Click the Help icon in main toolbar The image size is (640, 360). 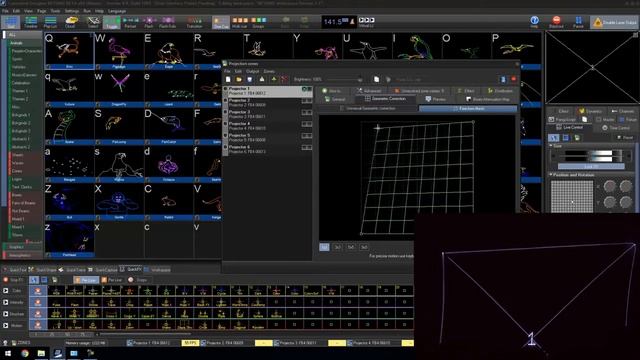click(534, 22)
